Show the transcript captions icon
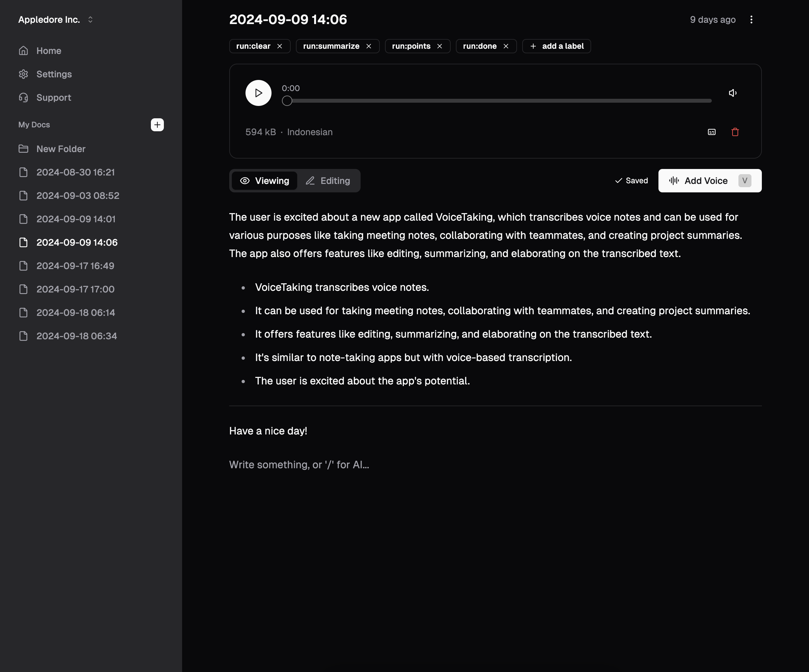The width and height of the screenshot is (809, 672). (x=711, y=132)
